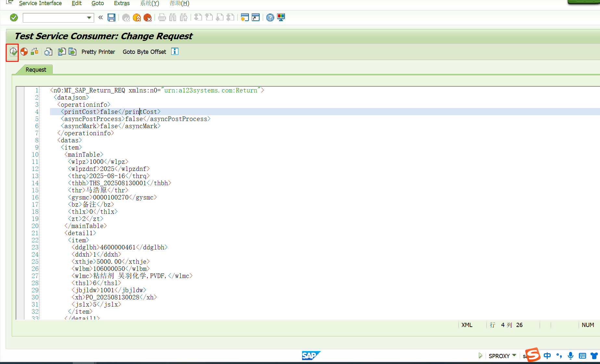Open the Edit menu

pyautogui.click(x=77, y=3)
